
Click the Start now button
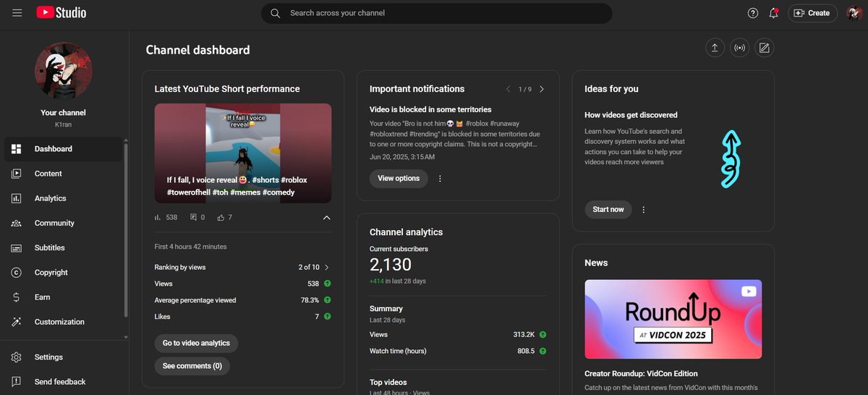[608, 210]
